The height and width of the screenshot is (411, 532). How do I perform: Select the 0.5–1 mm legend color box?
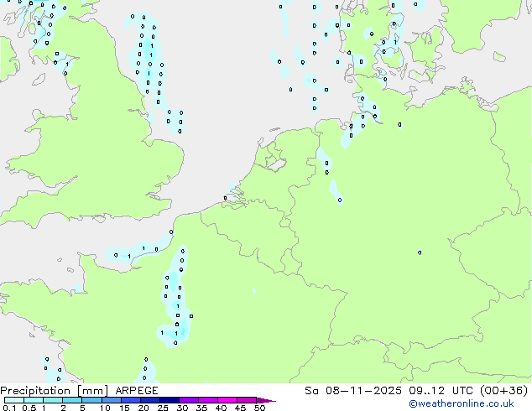pyautogui.click(x=34, y=400)
